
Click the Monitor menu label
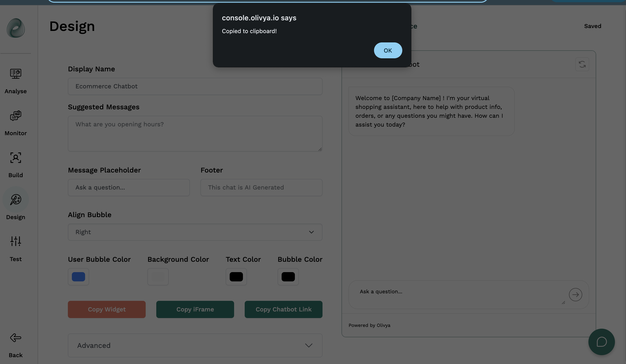[16, 133]
